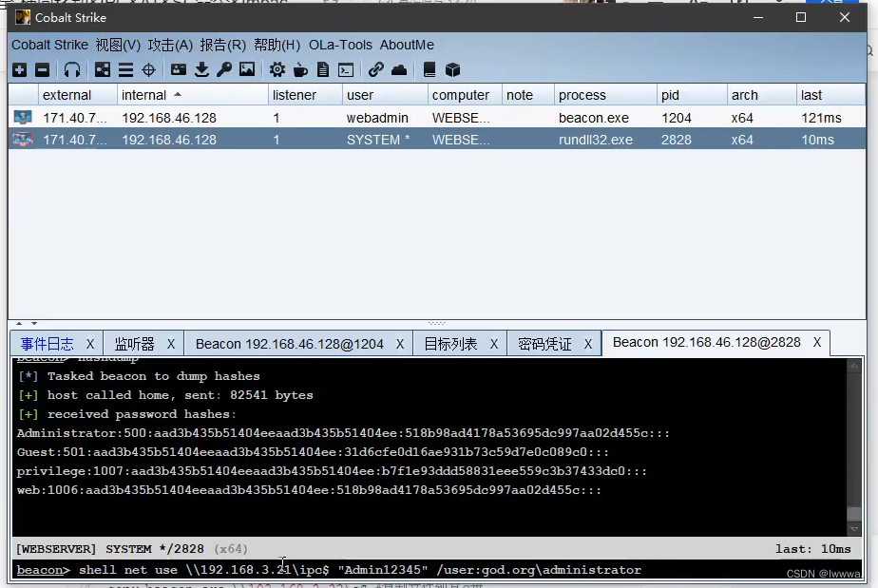
Task: Open the 帮助(H) menu
Action: click(x=277, y=45)
